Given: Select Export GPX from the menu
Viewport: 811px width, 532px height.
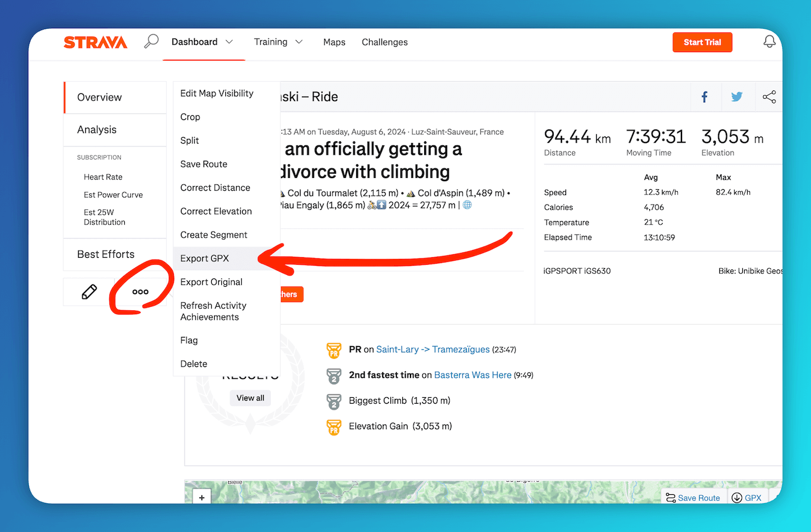Looking at the screenshot, I should point(205,258).
